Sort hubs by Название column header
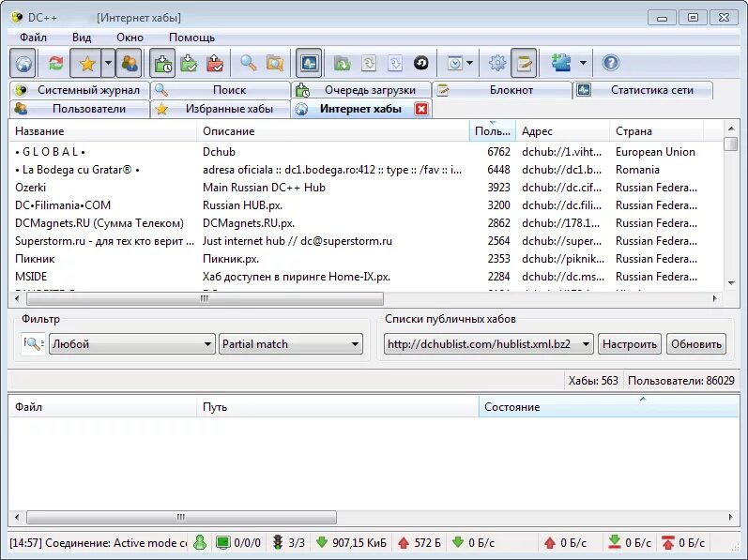This screenshot has width=748, height=560. click(102, 131)
